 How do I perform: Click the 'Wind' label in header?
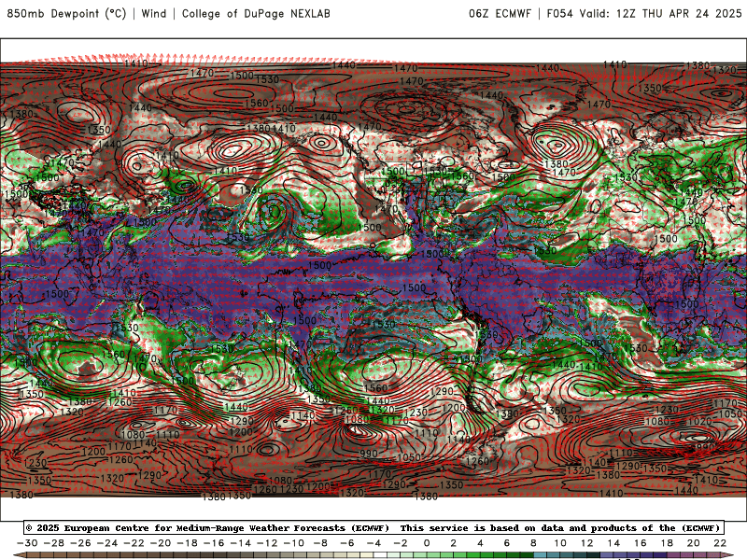154,14
